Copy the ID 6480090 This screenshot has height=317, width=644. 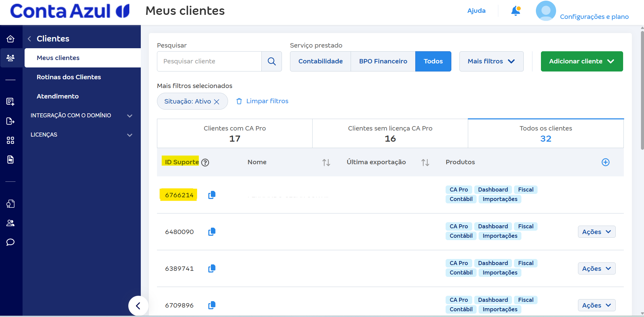click(212, 232)
